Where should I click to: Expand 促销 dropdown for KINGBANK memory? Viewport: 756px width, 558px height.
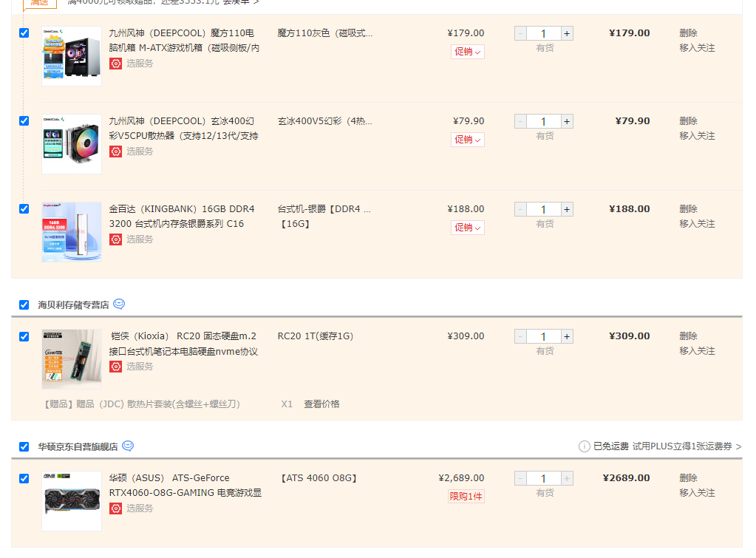(468, 228)
